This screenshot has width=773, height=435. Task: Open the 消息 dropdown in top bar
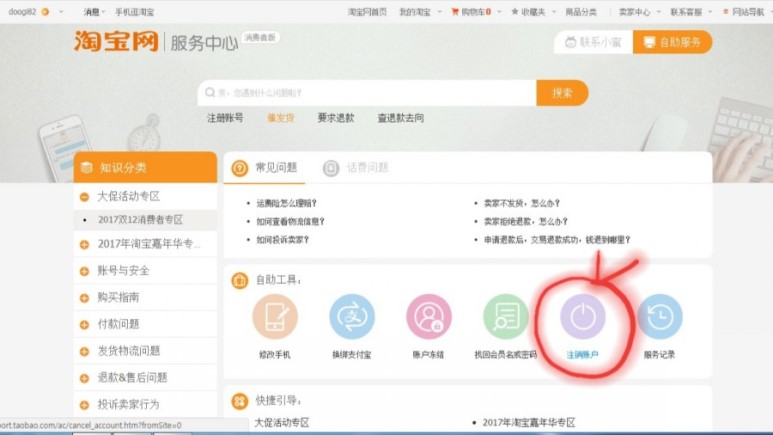click(x=94, y=12)
